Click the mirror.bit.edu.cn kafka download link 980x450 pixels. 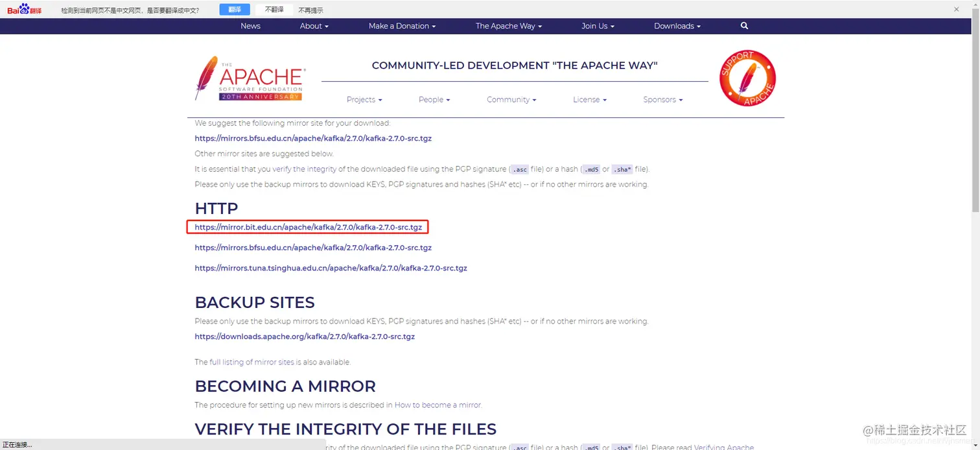309,228
